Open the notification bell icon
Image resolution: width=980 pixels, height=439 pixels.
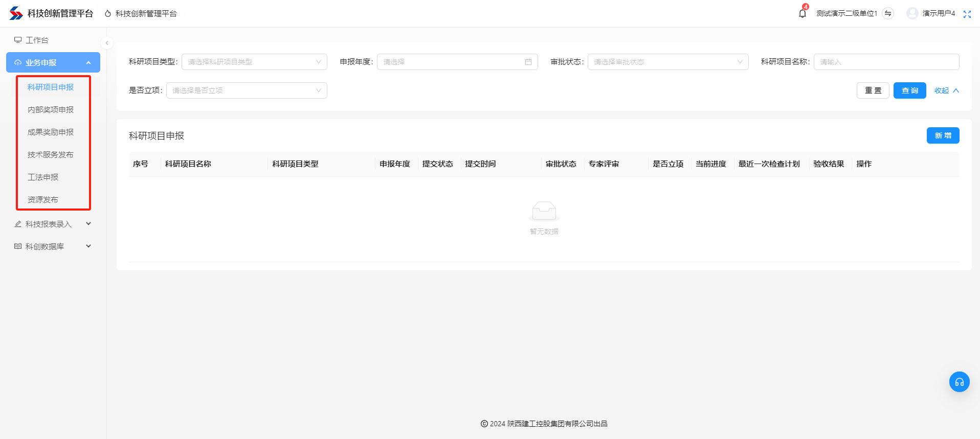tap(802, 13)
